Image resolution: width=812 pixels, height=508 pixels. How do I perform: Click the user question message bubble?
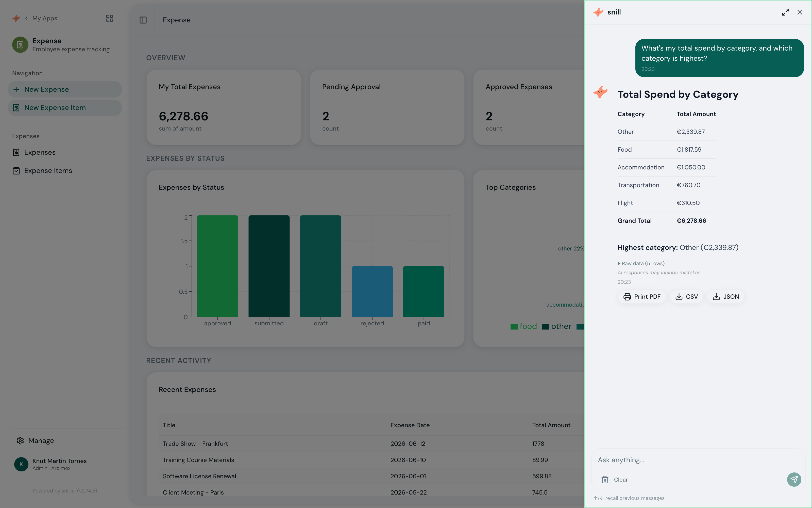pyautogui.click(x=719, y=58)
